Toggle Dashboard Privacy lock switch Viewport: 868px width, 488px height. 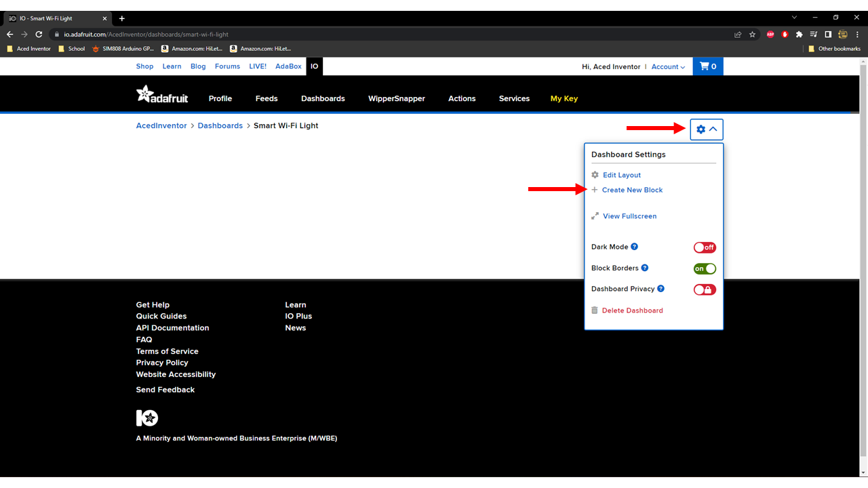[x=705, y=289]
